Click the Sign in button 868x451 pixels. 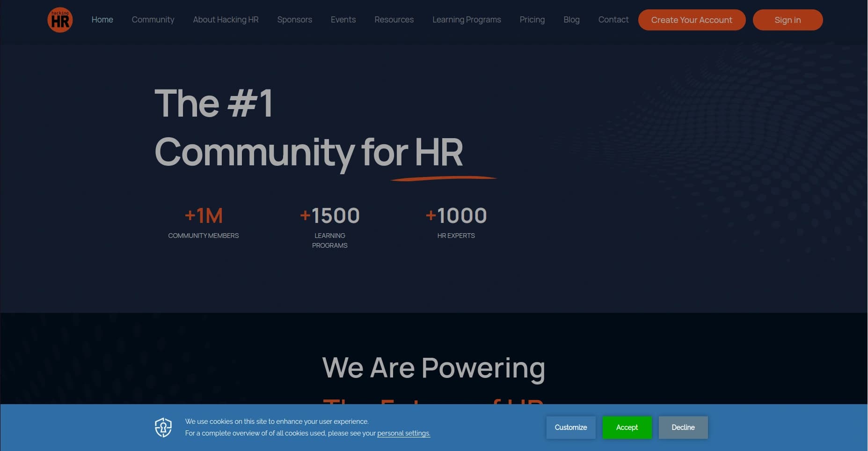coord(788,20)
